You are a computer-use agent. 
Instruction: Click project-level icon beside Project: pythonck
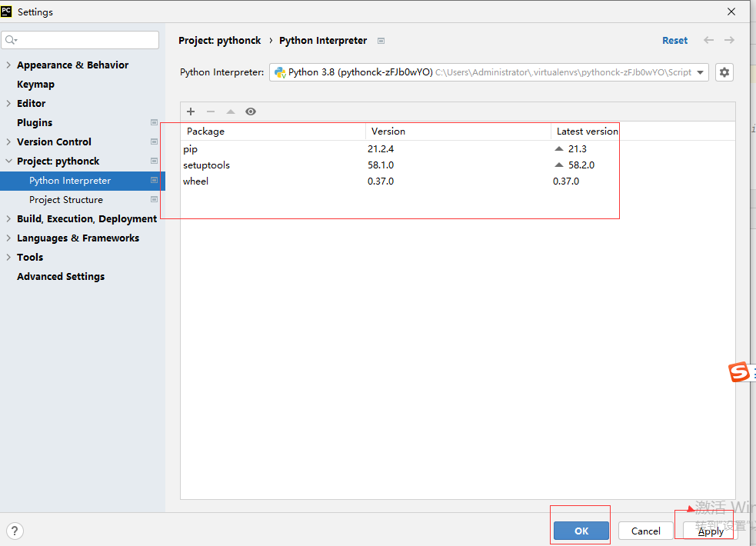(x=154, y=161)
